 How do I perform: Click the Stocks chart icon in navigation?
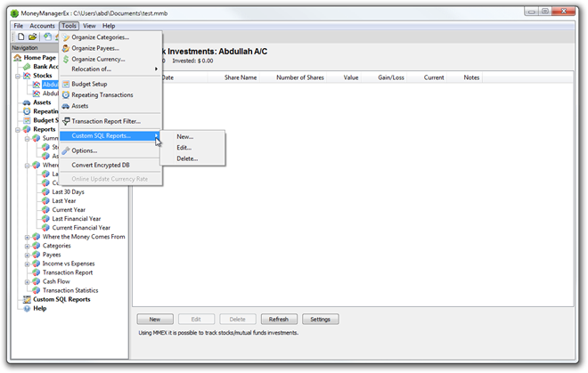coord(27,76)
